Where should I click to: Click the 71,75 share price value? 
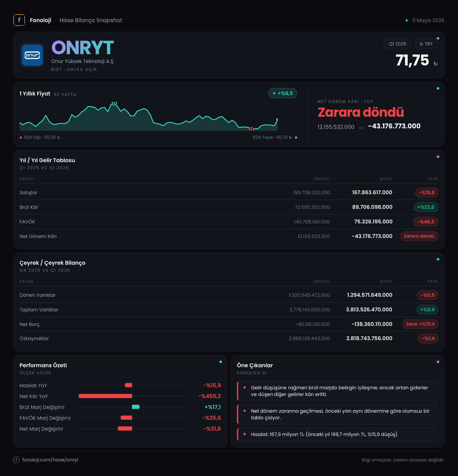tap(412, 60)
